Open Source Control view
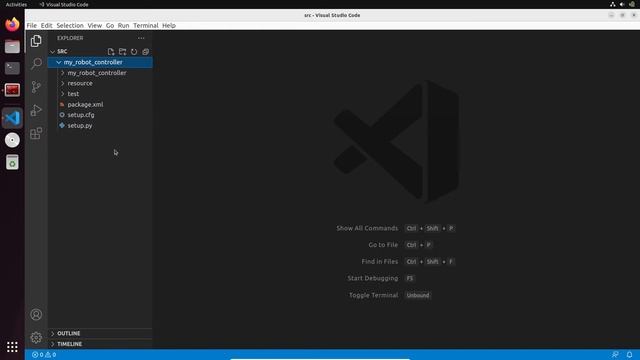The image size is (640, 360). coord(36,87)
